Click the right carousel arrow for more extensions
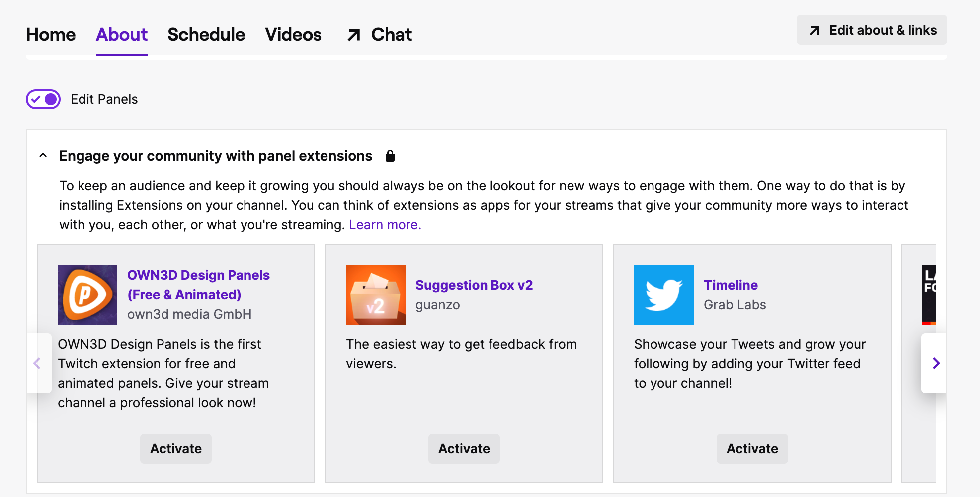 (936, 364)
